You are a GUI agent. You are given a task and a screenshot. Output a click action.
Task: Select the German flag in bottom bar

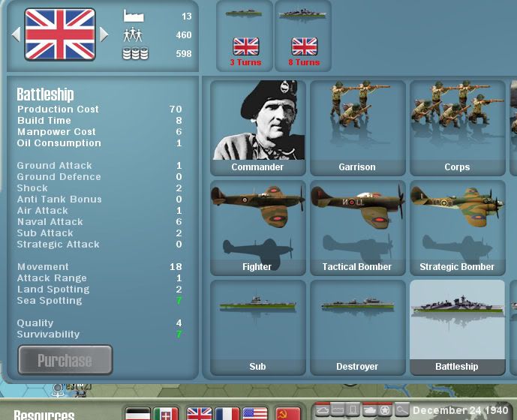pos(137,413)
